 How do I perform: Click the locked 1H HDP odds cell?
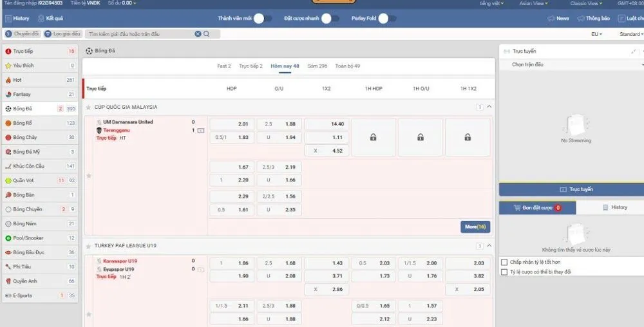pyautogui.click(x=373, y=137)
